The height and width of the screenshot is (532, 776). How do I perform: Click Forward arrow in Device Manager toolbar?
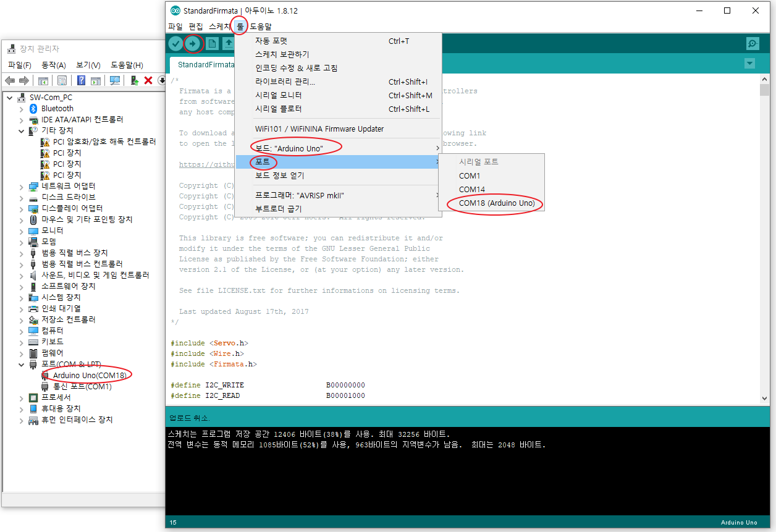pyautogui.click(x=24, y=80)
